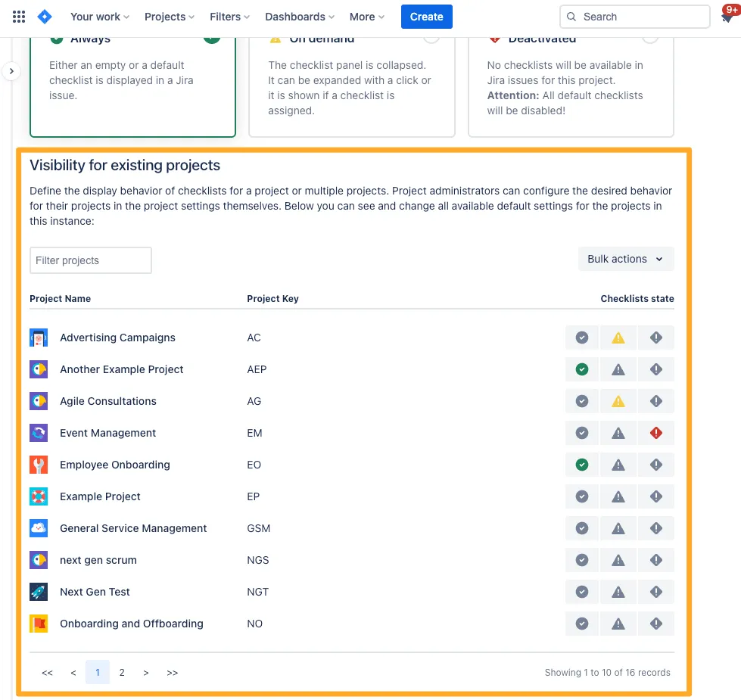This screenshot has width=741, height=700.
Task: Set Onboarding and Offboarding to Deactivated
Action: click(656, 624)
